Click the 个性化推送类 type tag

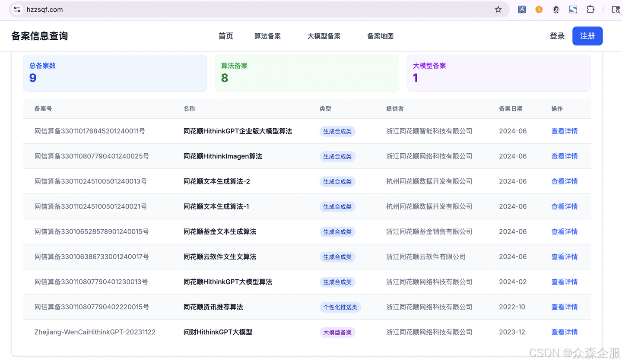point(340,307)
